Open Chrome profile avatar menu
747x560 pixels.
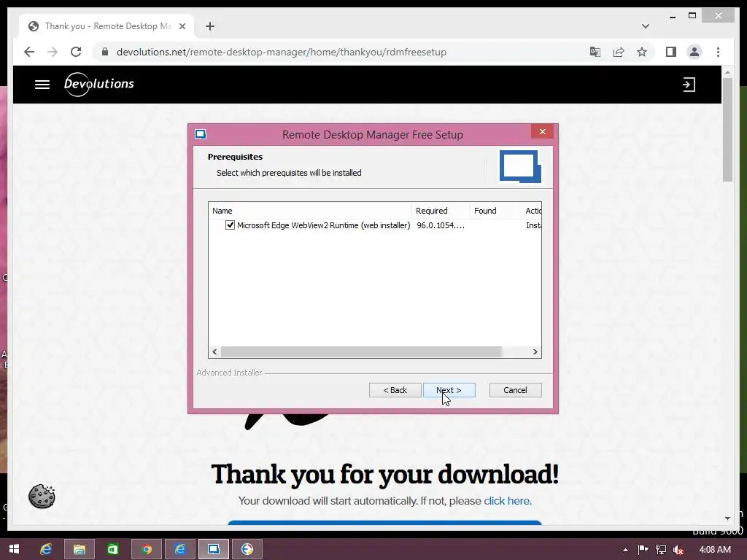pyautogui.click(x=694, y=52)
